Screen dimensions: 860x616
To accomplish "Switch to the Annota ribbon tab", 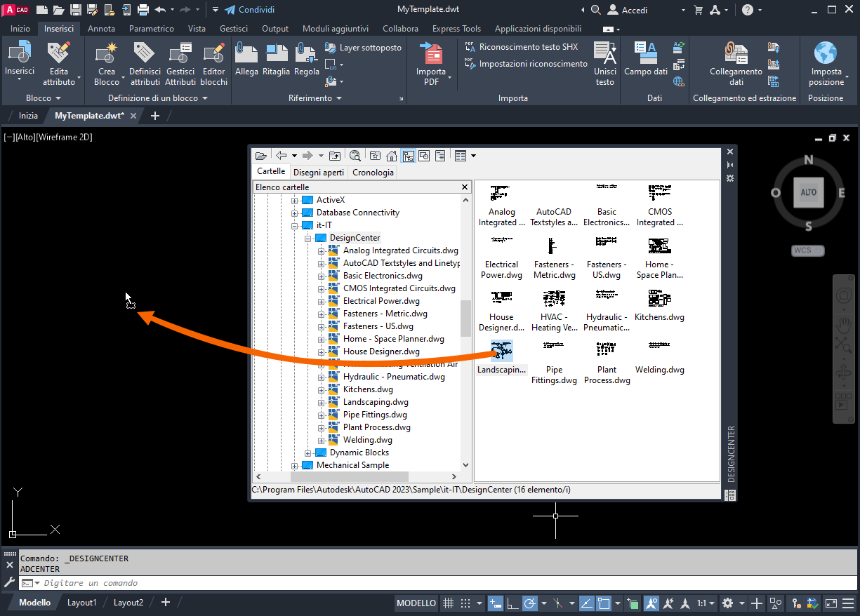I will click(x=101, y=29).
